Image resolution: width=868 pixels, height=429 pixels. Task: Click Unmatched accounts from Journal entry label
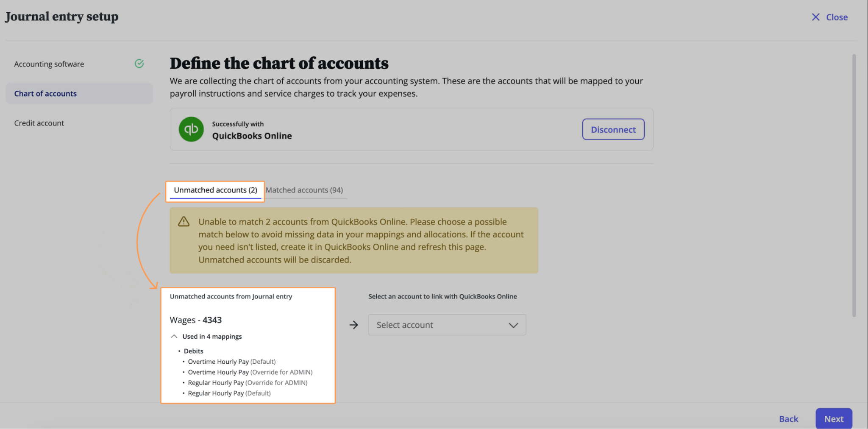tap(231, 296)
